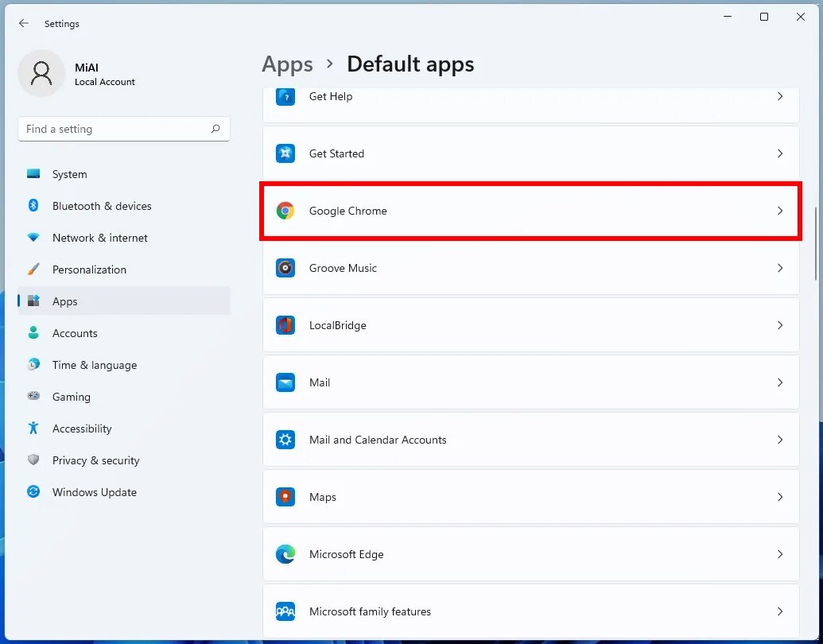Click the Apps breadcrumb link
Viewport: 823px width, 644px height.
[x=287, y=64]
